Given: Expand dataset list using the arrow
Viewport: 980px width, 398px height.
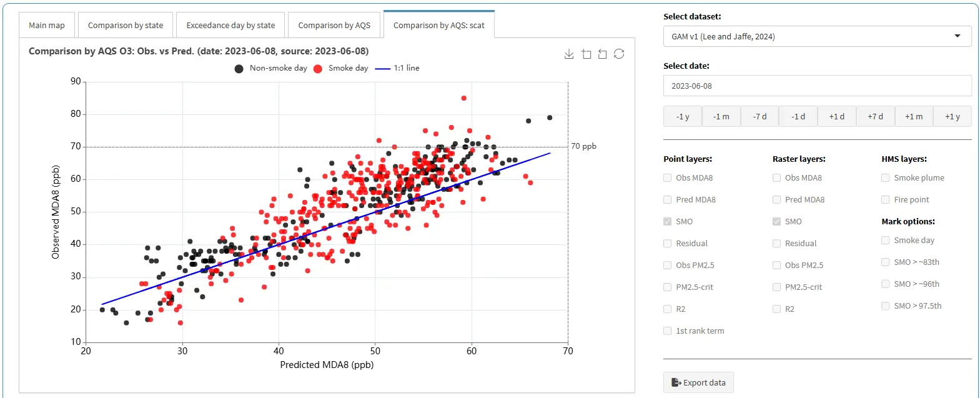Looking at the screenshot, I should click(957, 36).
